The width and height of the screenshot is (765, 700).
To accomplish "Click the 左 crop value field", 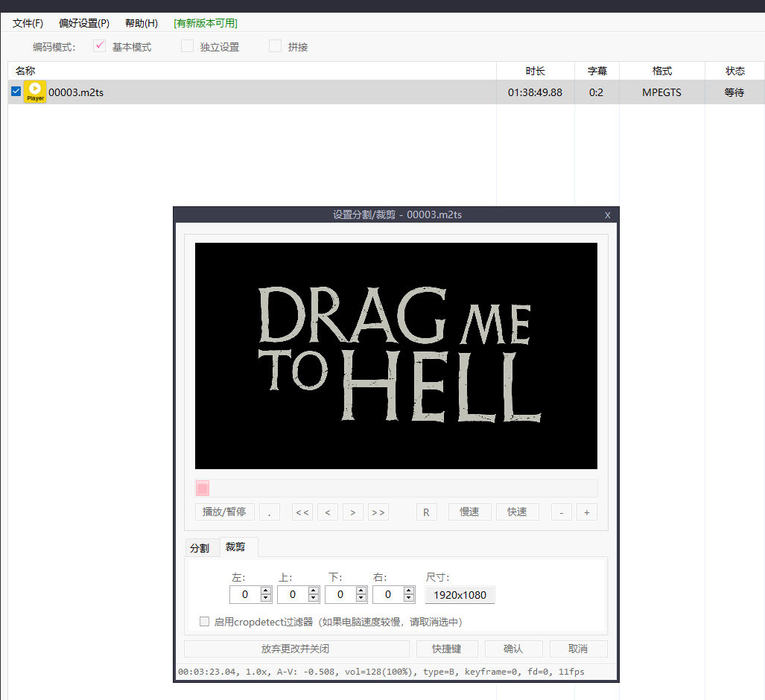I will click(245, 594).
